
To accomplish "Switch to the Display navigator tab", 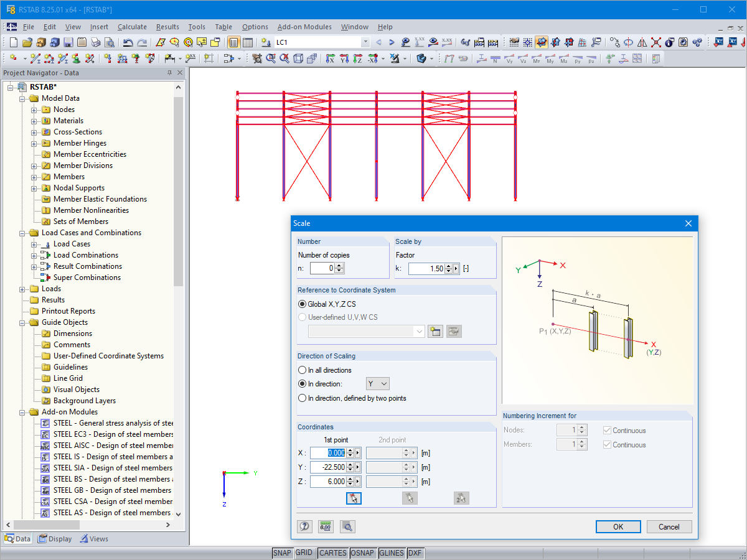I will click(55, 539).
